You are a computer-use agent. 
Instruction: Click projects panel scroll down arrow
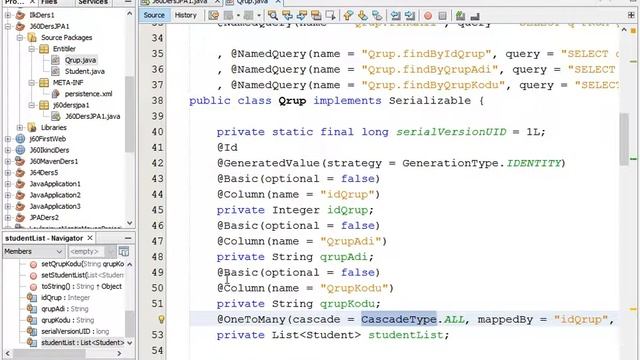point(130,223)
